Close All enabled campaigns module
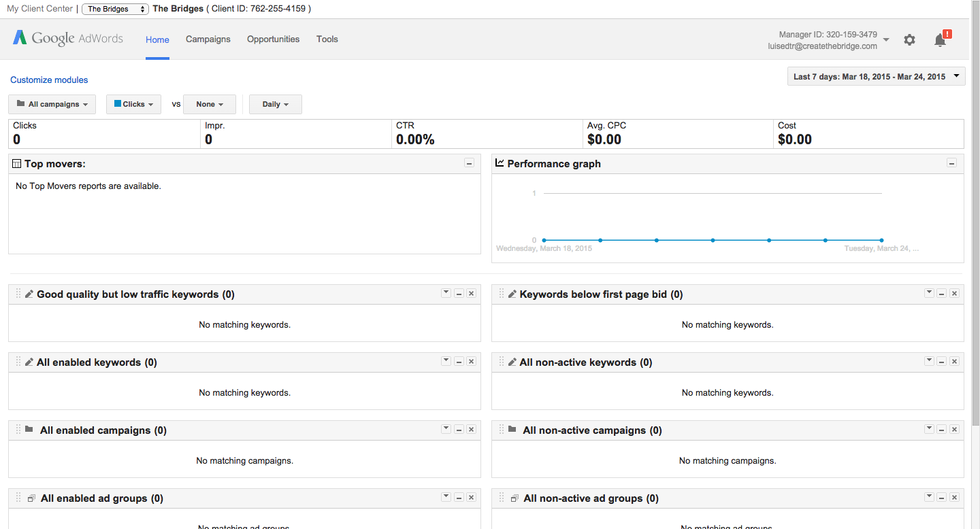 (471, 429)
